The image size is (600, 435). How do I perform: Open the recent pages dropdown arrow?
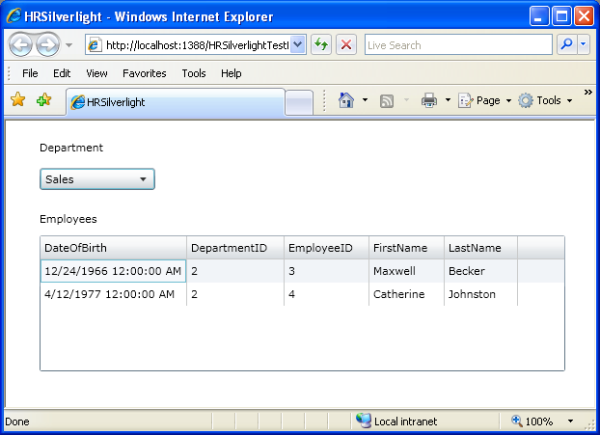(x=69, y=45)
